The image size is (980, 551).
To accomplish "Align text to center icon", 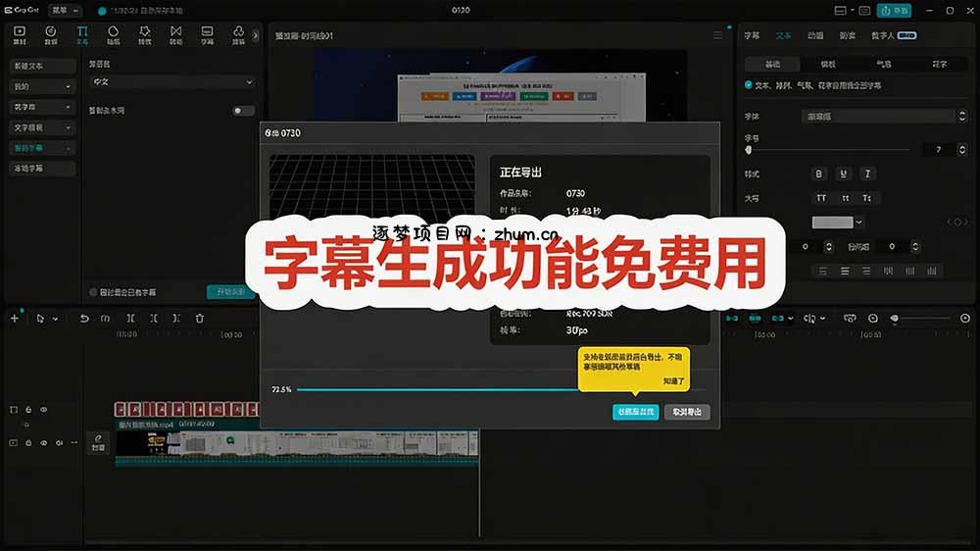I will (845, 271).
